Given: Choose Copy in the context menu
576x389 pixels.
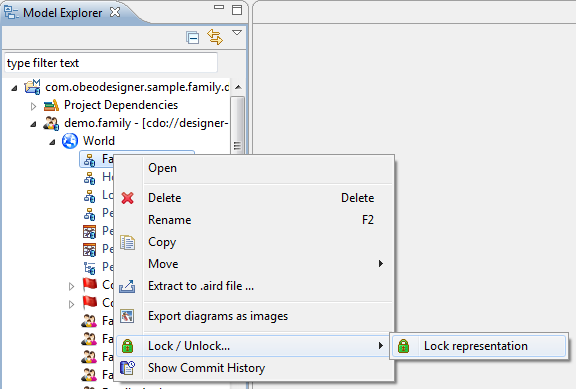Looking at the screenshot, I should pyautogui.click(x=255, y=242).
